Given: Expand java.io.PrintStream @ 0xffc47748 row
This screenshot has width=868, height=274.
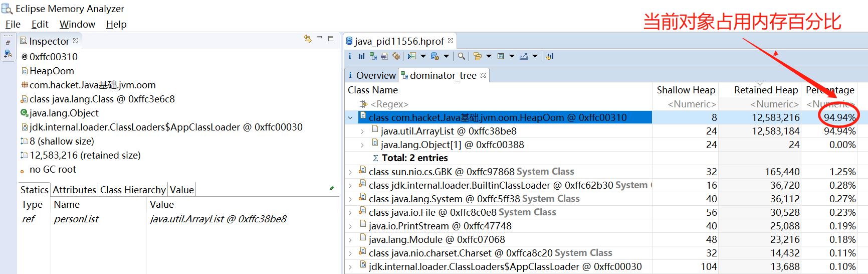Looking at the screenshot, I should 350,226.
